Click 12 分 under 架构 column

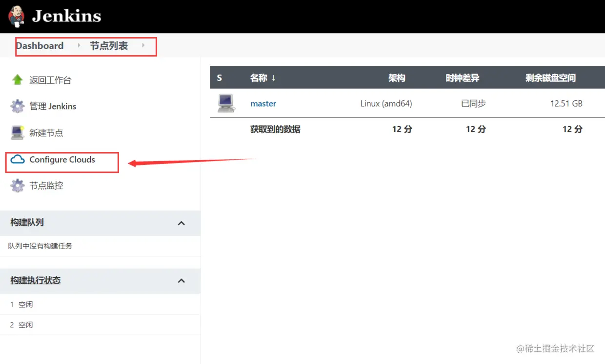click(x=402, y=130)
